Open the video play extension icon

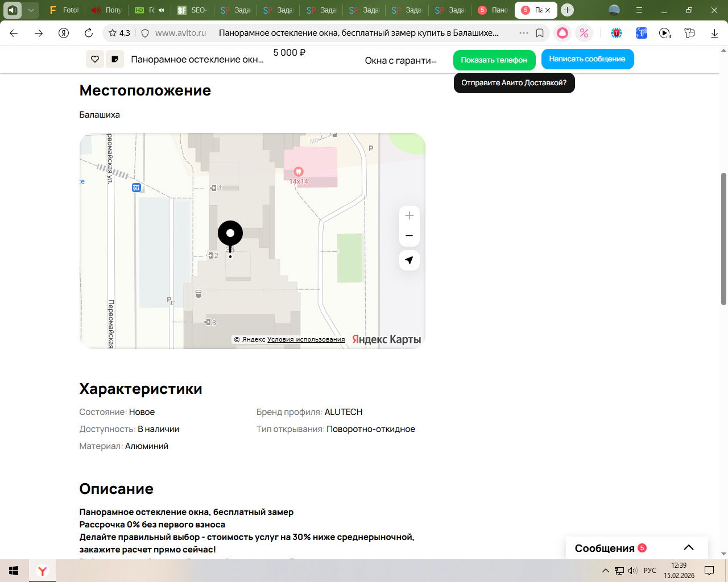tap(665, 33)
